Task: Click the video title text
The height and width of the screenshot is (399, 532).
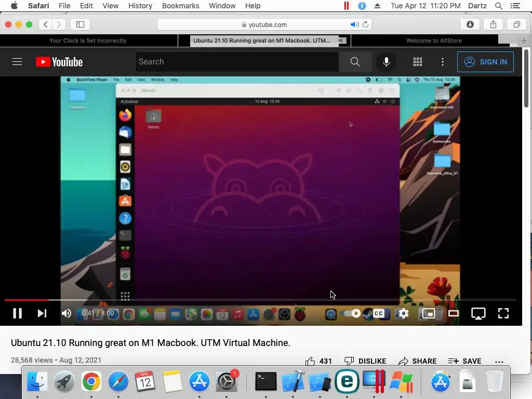Action: tap(150, 343)
